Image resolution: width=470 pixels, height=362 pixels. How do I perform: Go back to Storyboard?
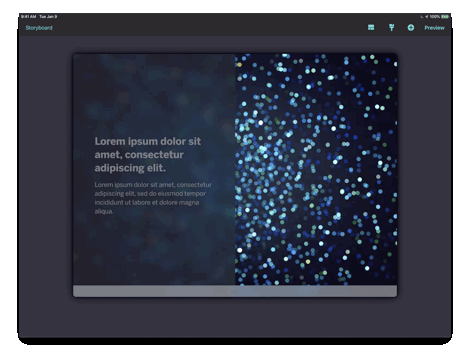pos(39,28)
